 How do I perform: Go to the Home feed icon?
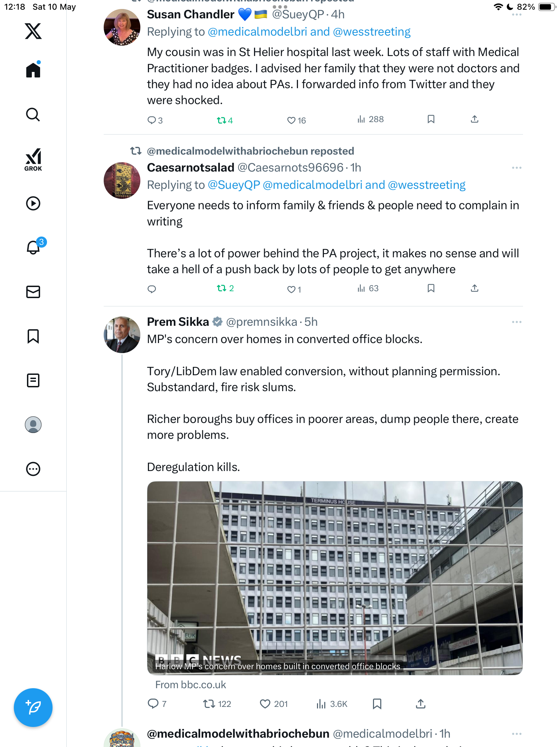pyautogui.click(x=33, y=70)
